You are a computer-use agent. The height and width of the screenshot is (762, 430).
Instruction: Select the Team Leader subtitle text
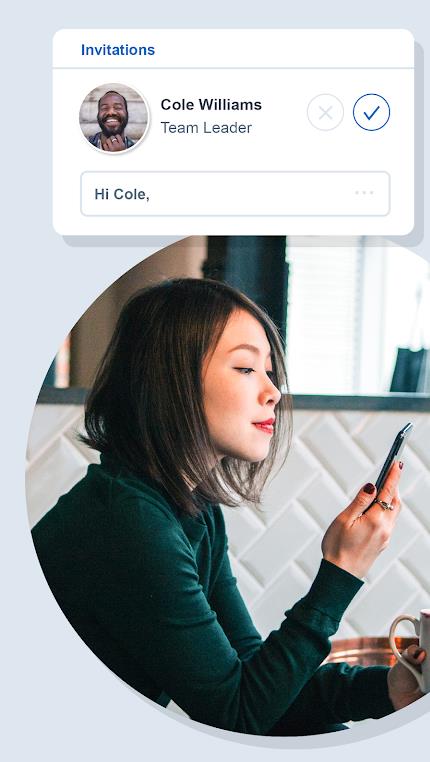point(206,128)
